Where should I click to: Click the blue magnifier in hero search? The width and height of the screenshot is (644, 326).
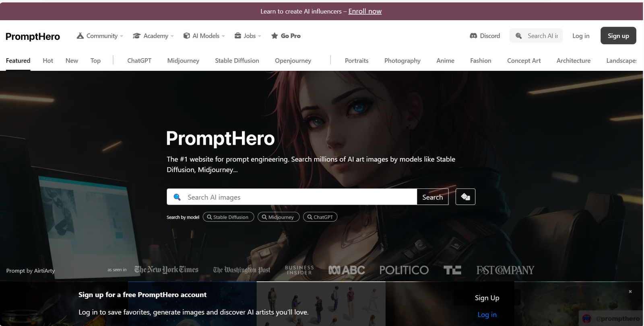[x=177, y=197]
